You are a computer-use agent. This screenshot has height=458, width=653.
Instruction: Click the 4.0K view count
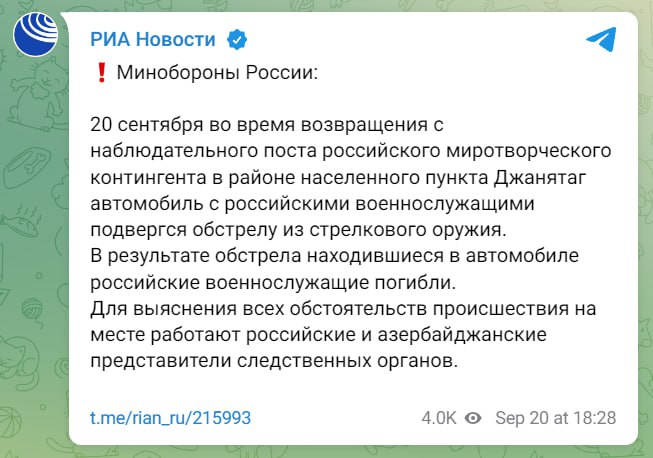pyautogui.click(x=439, y=418)
